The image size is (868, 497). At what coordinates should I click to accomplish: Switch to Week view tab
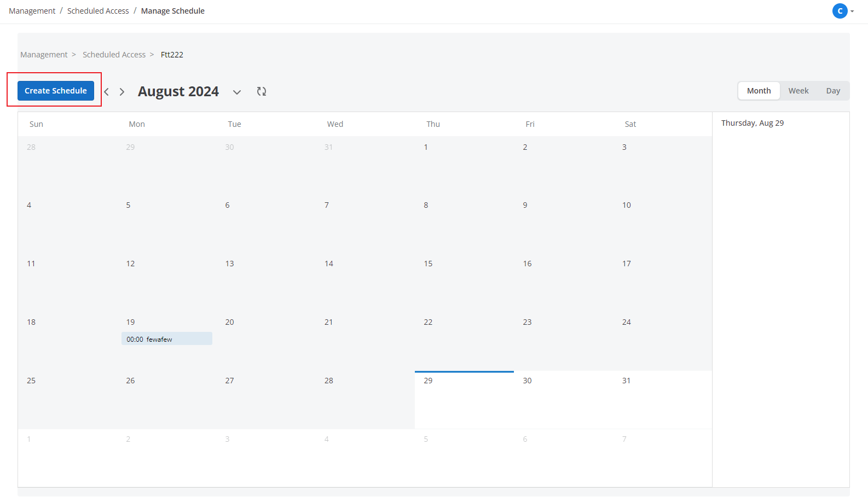pos(798,91)
